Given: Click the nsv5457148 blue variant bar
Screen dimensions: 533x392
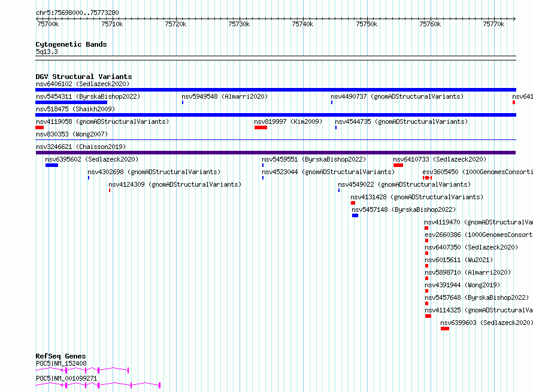Looking at the screenshot, I should tap(355, 215).
